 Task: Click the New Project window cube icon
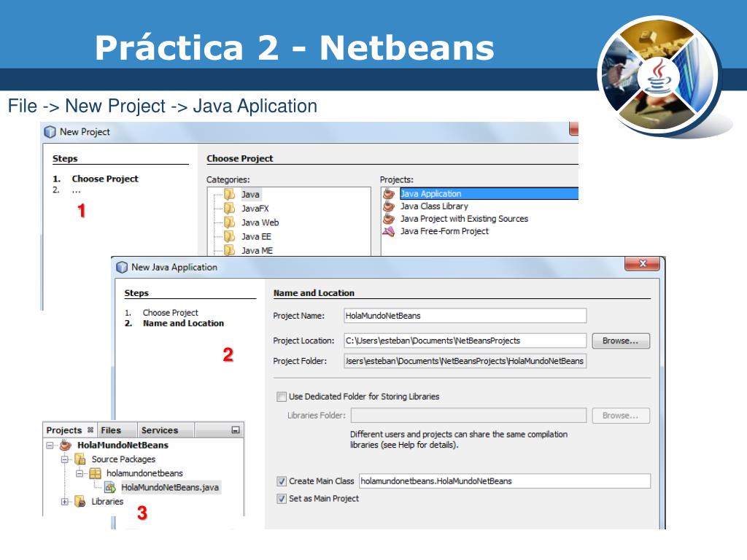(x=50, y=132)
